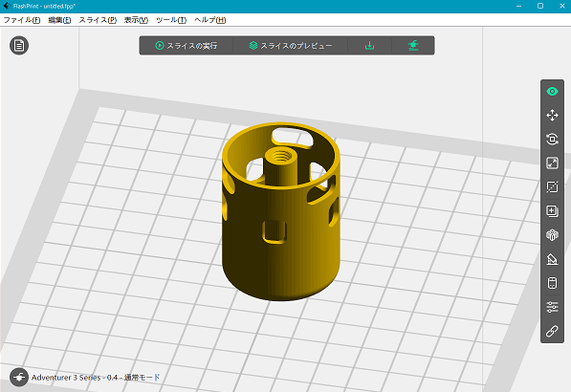Minimize the FlashPrint window
571x392 pixels.
click(x=519, y=6)
